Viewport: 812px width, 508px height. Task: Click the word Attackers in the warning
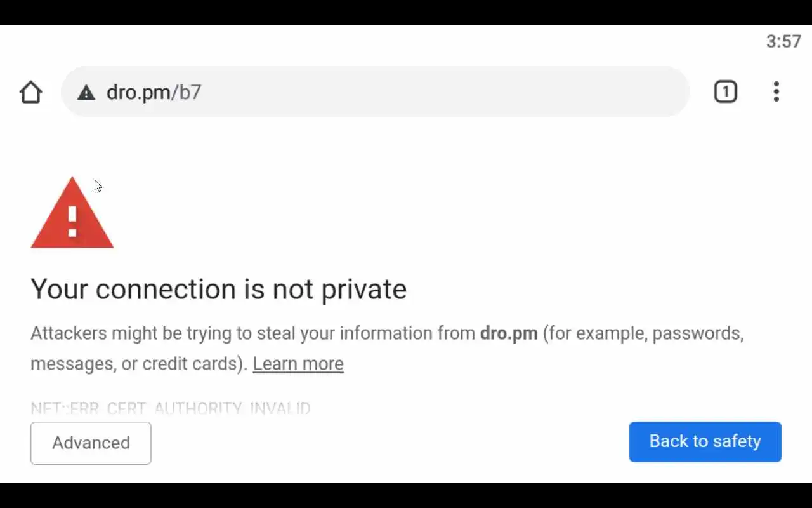click(69, 333)
